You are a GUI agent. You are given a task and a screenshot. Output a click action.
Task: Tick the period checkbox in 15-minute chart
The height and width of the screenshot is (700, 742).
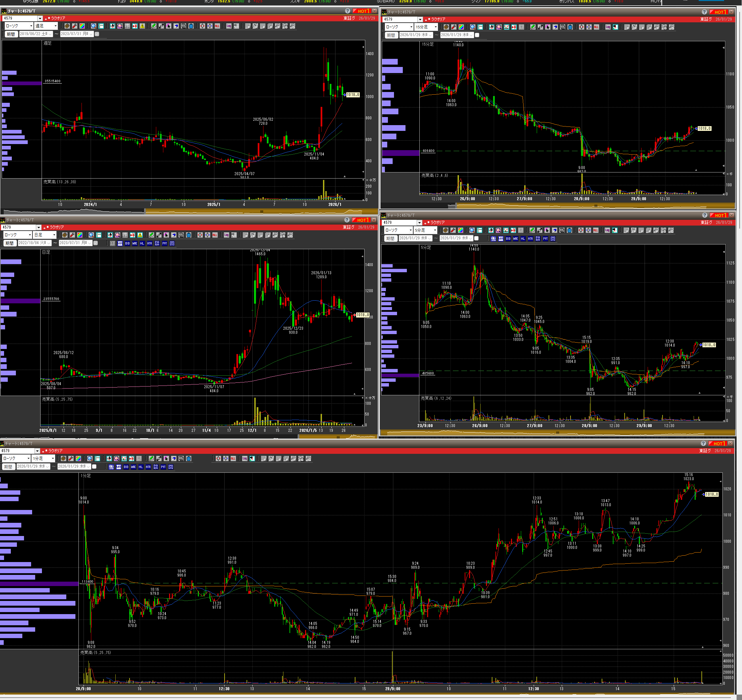pyautogui.click(x=477, y=35)
